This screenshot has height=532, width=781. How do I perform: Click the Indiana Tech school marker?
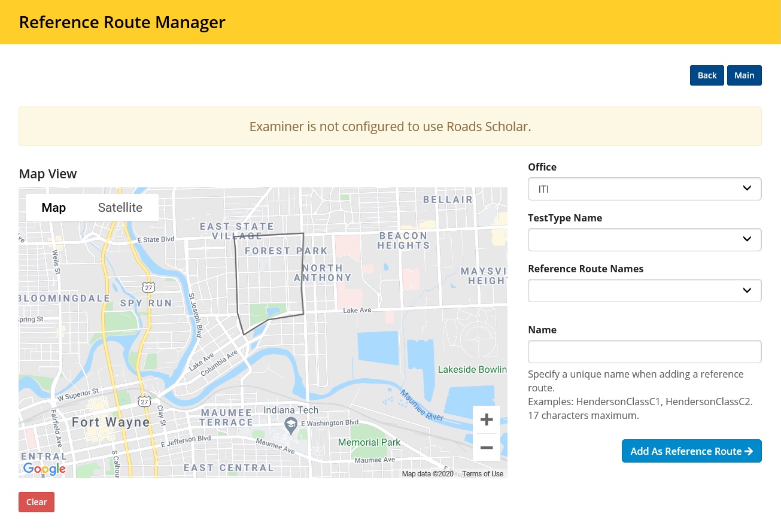(291, 425)
